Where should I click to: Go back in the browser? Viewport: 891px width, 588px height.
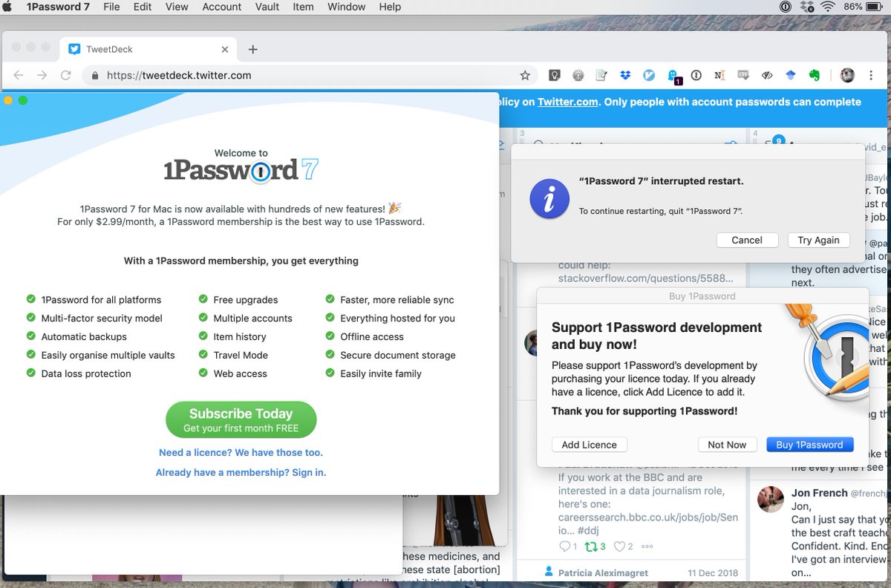coord(19,75)
